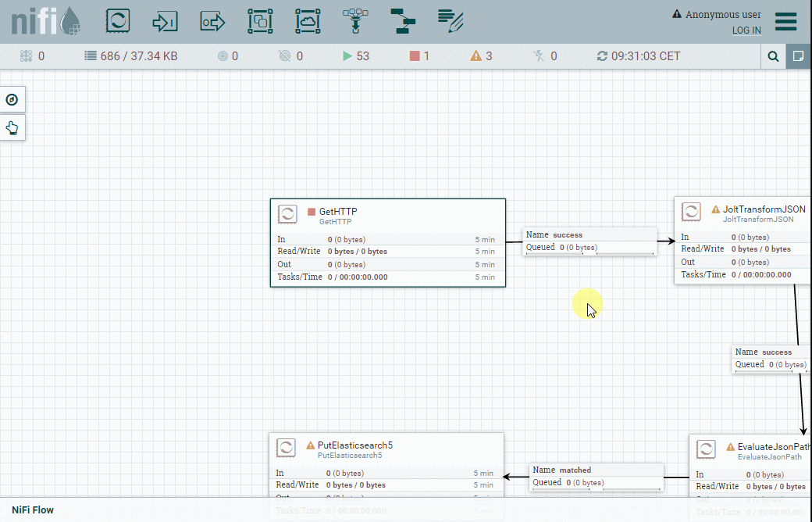Expand the Operate panel
812x522 pixels.
point(12,127)
